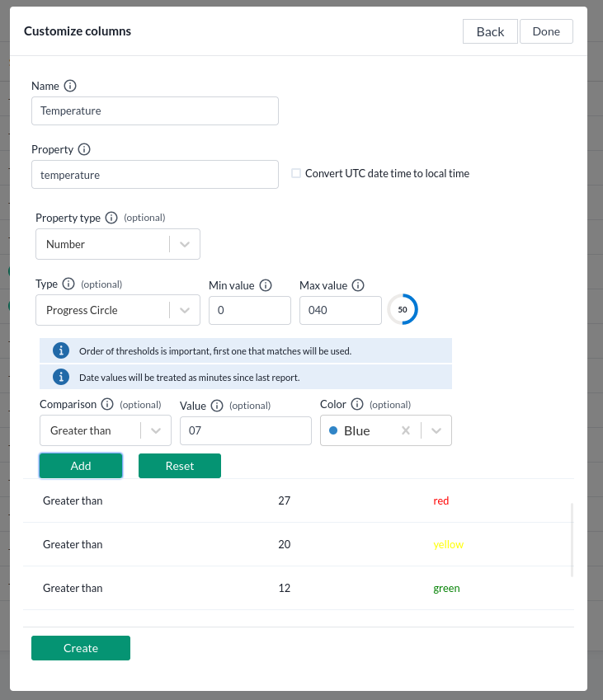Click the Done button

coord(546,31)
